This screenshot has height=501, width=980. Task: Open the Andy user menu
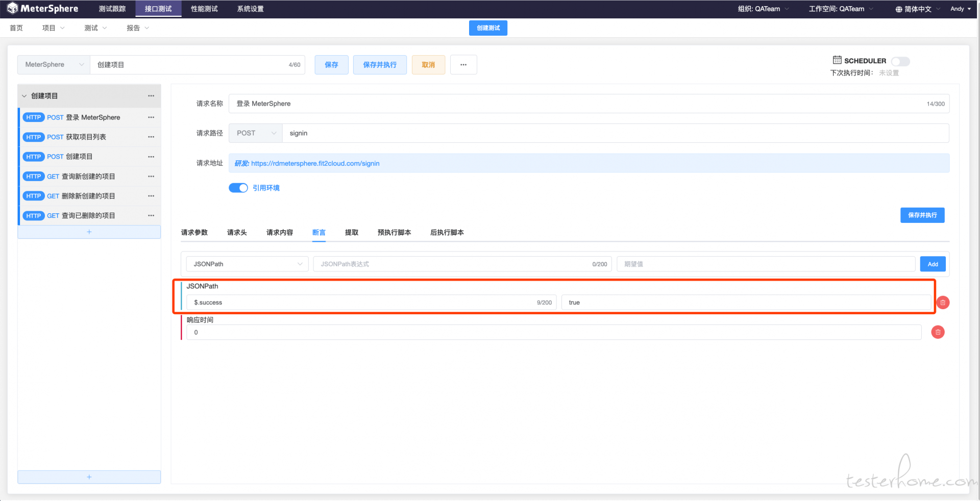(x=961, y=9)
